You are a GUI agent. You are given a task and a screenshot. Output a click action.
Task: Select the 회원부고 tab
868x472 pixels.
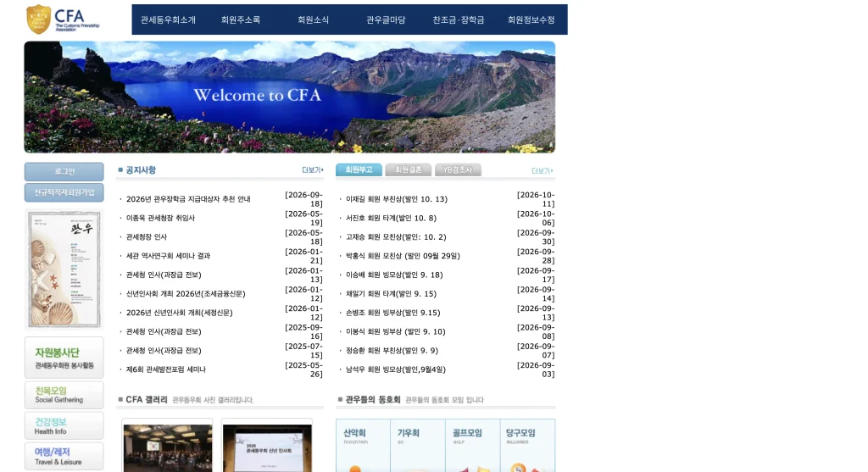(x=359, y=169)
